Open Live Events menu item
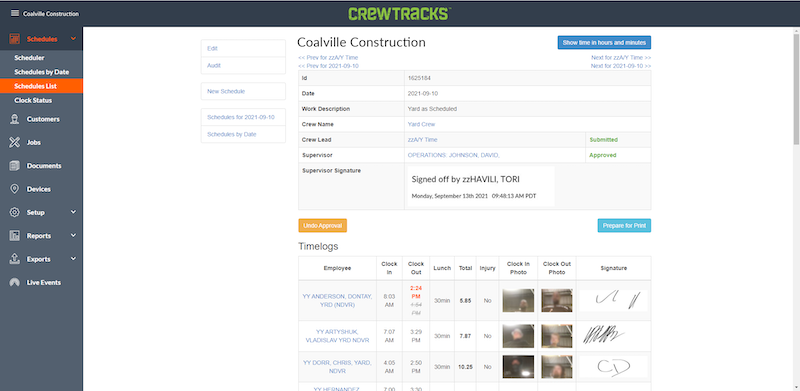This screenshot has width=800, height=391. tap(44, 282)
